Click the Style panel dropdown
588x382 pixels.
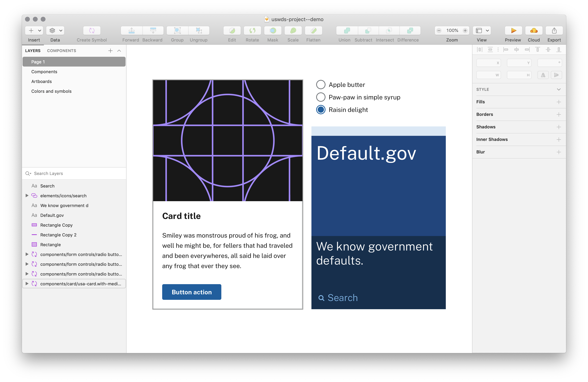(x=559, y=89)
